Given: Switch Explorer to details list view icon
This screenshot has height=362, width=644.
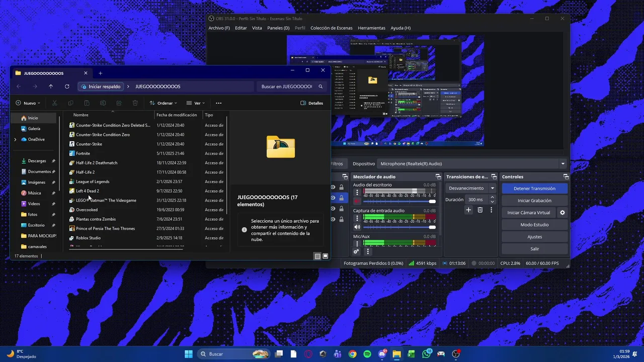Looking at the screenshot, I should pyautogui.click(x=317, y=256).
